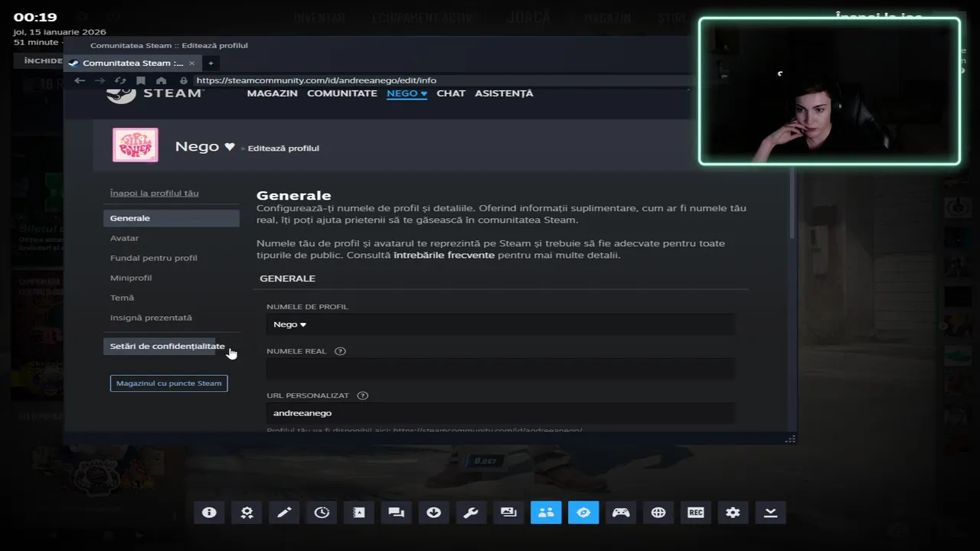Toggle the highlighted web browser icon
This screenshot has width=980, height=551.
tap(583, 513)
